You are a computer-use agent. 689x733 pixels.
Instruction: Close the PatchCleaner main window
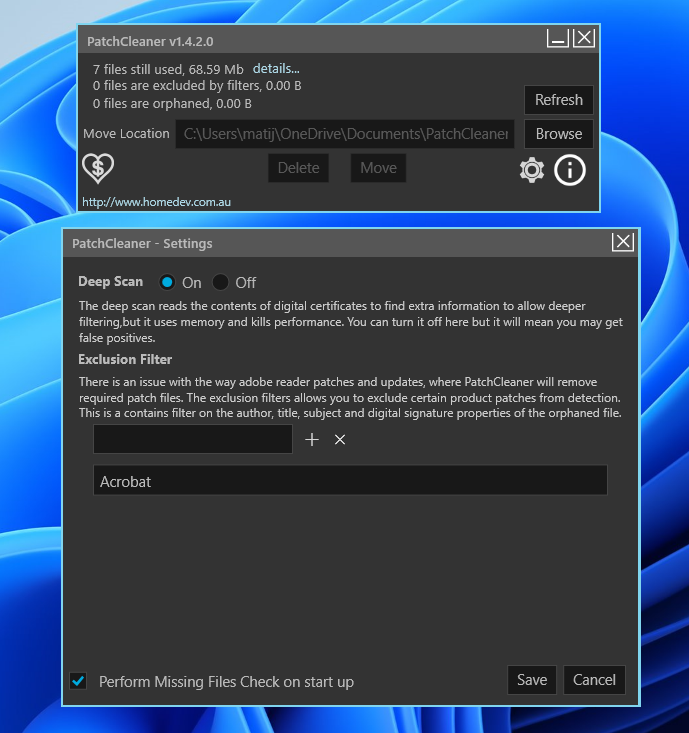pyautogui.click(x=584, y=39)
